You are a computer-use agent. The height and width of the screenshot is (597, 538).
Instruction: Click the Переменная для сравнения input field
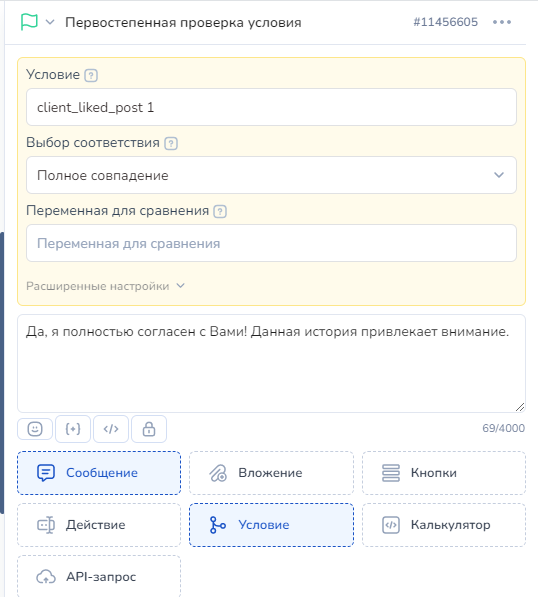271,243
